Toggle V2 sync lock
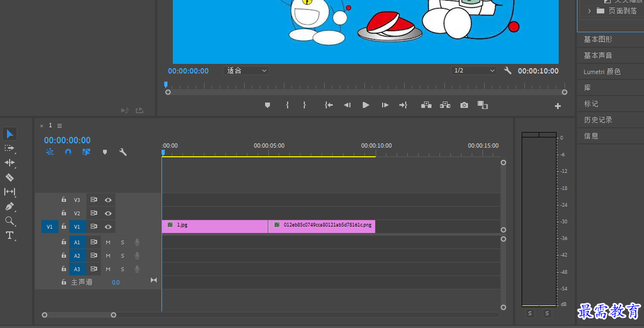 click(94, 213)
